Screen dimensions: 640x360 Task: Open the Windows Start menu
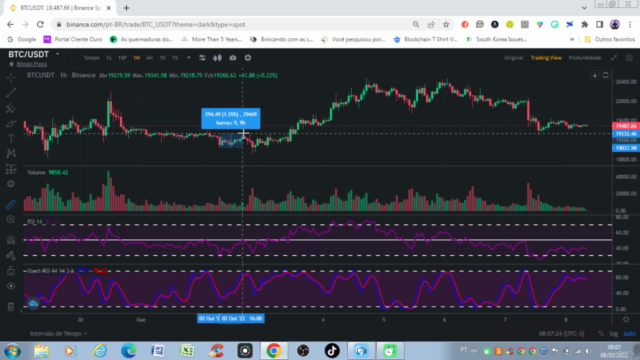(12, 351)
